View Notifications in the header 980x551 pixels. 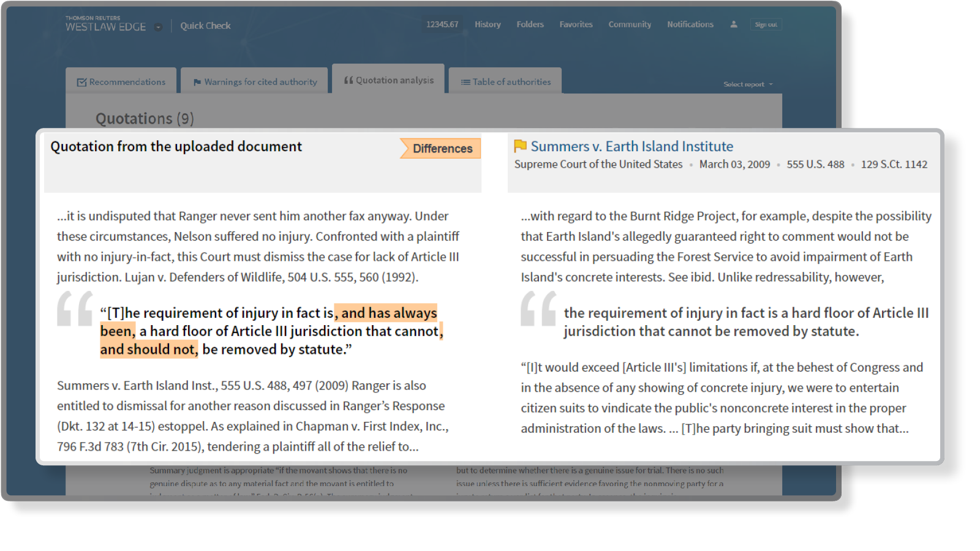pos(690,24)
